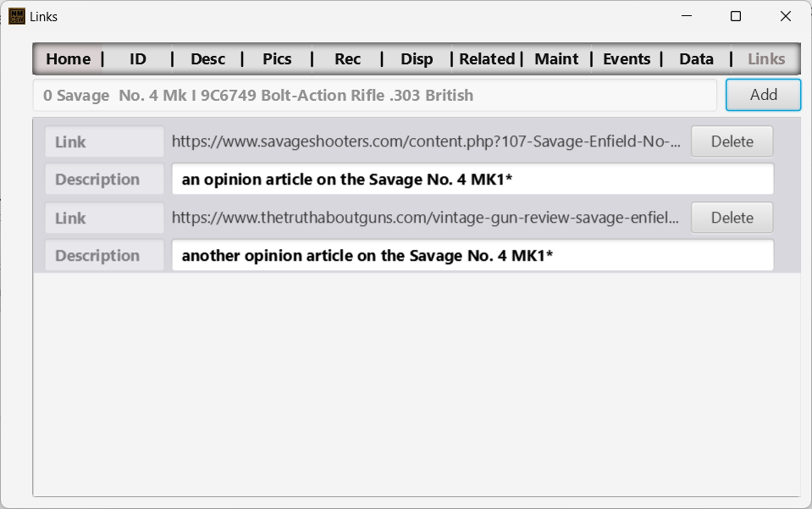Image resolution: width=812 pixels, height=509 pixels.
Task: Open the ID tab
Action: (x=138, y=59)
